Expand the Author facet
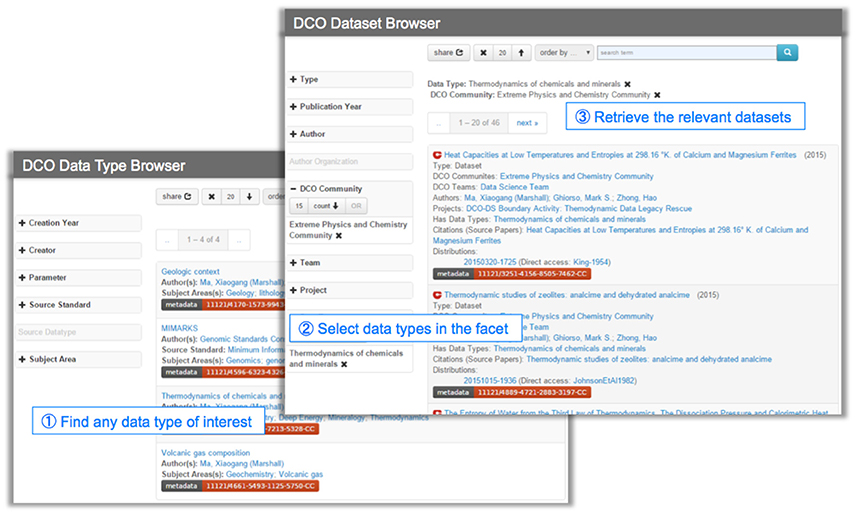The width and height of the screenshot is (856, 514). pyautogui.click(x=350, y=134)
